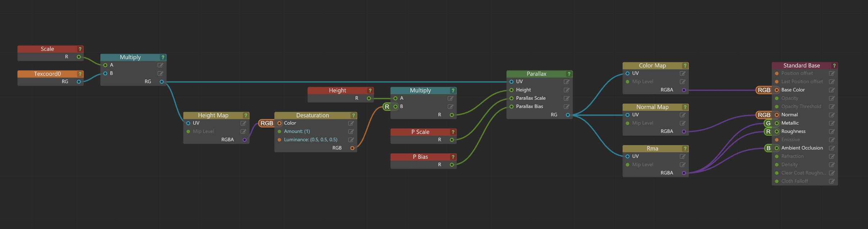The height and width of the screenshot is (229, 868).
Task: Select the Parallax node title bar
Action: tap(539, 74)
